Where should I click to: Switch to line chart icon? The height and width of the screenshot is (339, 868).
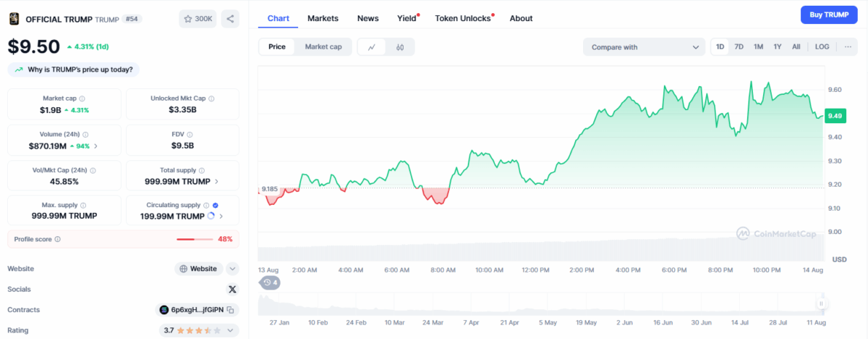tap(372, 47)
